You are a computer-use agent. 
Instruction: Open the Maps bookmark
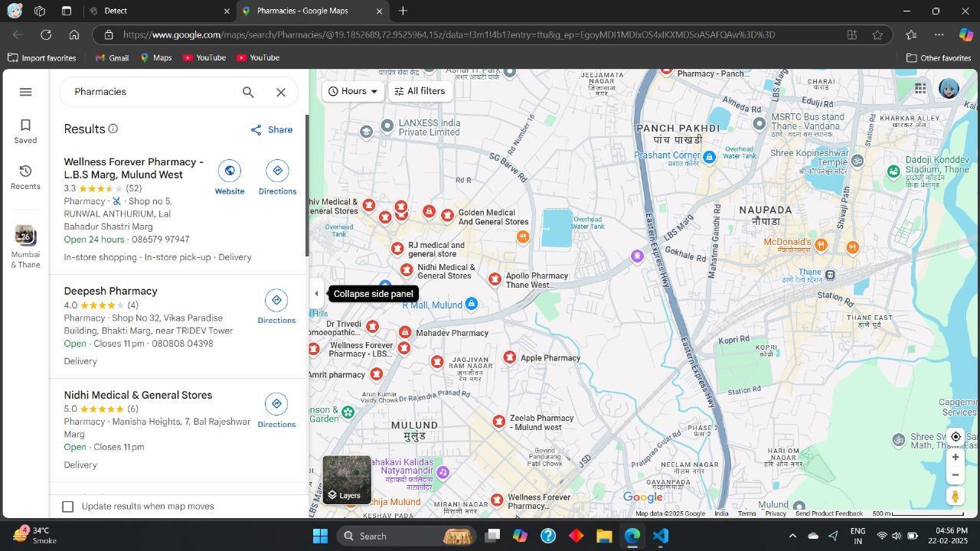155,58
